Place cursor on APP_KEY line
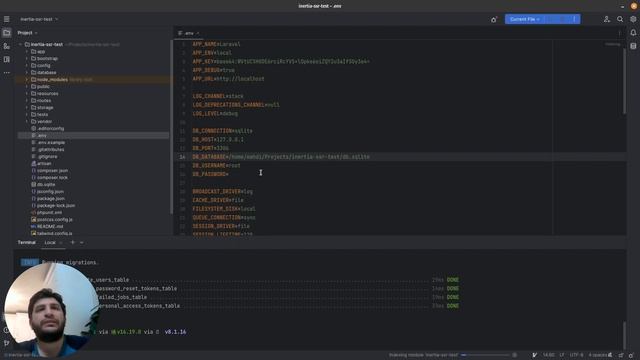 click(x=281, y=62)
